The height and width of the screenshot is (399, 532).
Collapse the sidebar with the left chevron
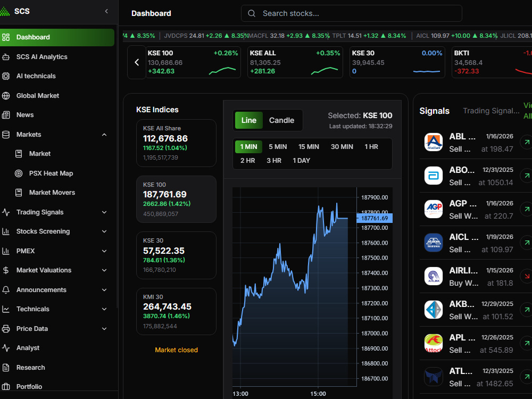pos(106,11)
